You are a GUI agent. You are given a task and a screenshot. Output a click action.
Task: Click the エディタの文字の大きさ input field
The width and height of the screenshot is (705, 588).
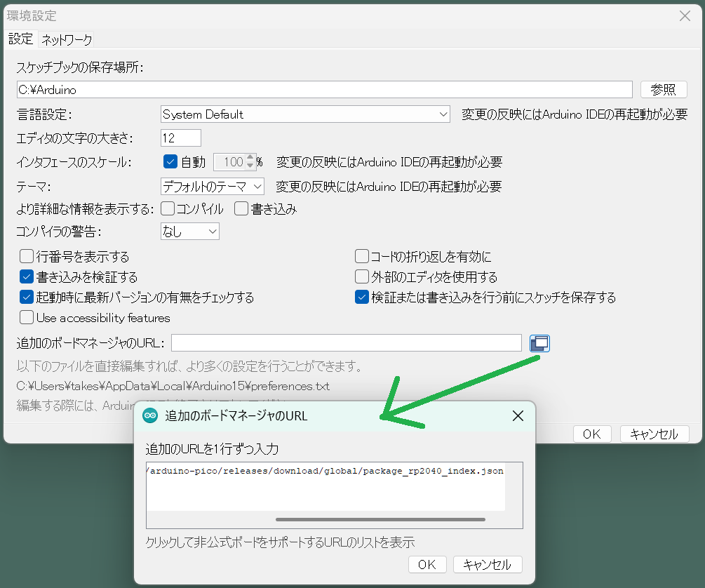pos(181,138)
